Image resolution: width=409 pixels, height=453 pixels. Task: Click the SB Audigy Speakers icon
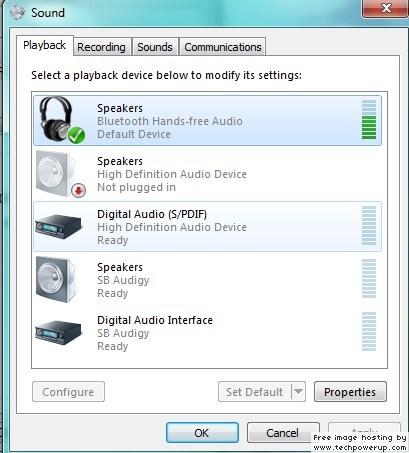click(56, 279)
